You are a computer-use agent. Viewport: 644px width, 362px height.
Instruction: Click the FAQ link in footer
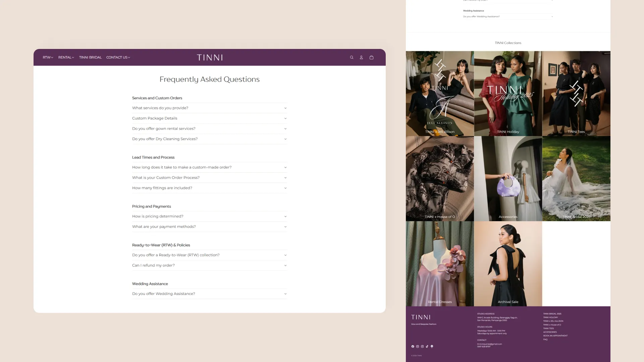pyautogui.click(x=545, y=339)
